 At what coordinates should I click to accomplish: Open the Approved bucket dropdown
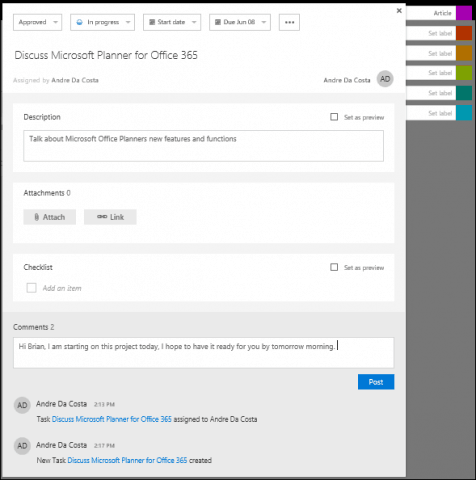click(x=37, y=22)
